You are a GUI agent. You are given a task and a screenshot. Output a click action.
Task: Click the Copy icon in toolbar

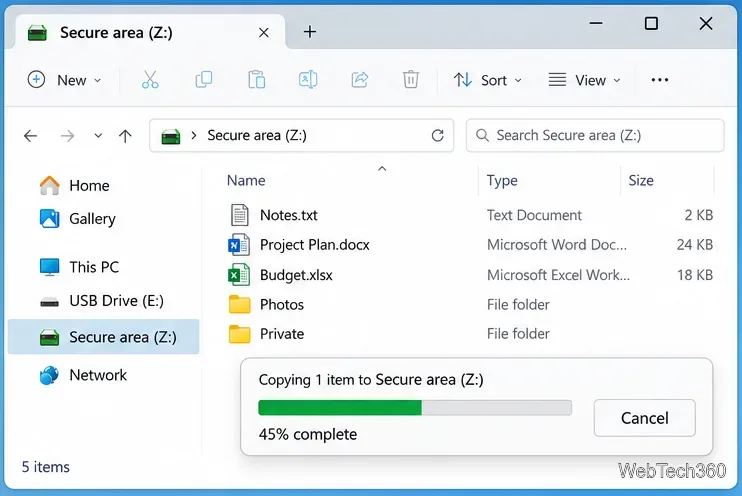pyautogui.click(x=203, y=80)
